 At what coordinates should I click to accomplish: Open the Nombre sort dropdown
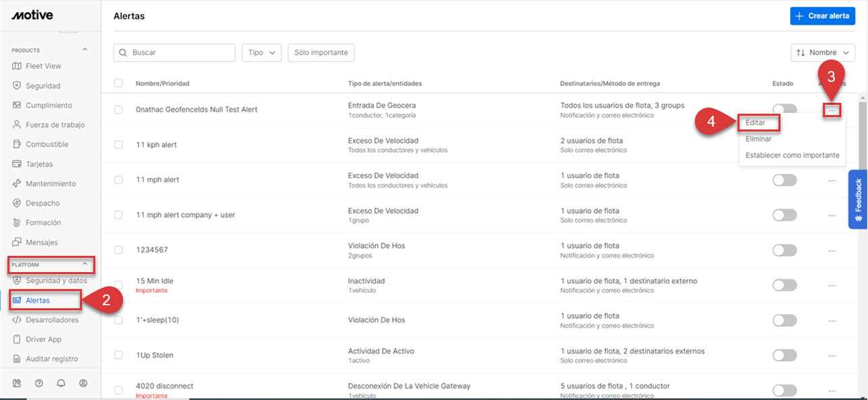[x=823, y=52]
